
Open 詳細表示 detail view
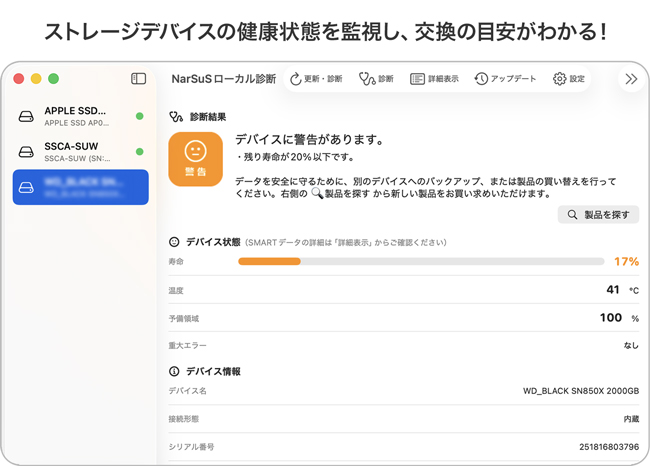pos(434,79)
